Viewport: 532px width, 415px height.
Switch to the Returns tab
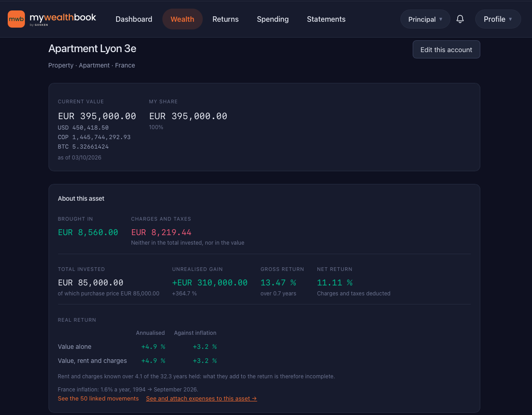pyautogui.click(x=225, y=19)
